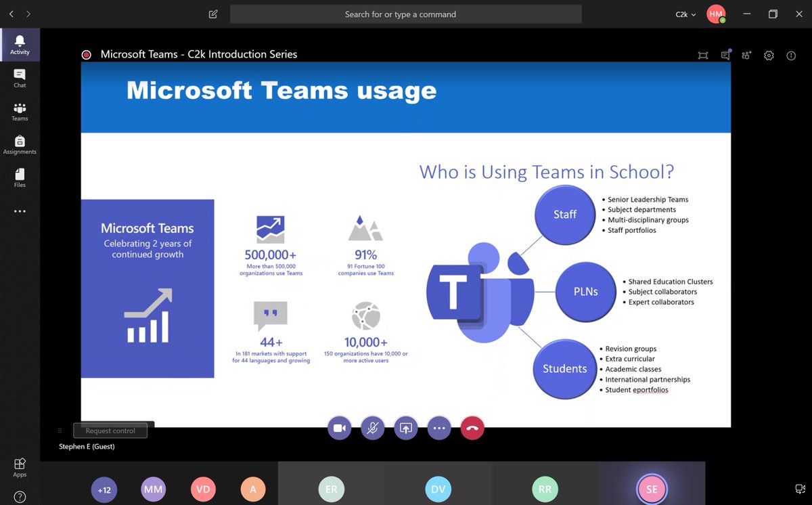The image size is (812, 505).
Task: Open Apps store in sidebar
Action: 20,468
